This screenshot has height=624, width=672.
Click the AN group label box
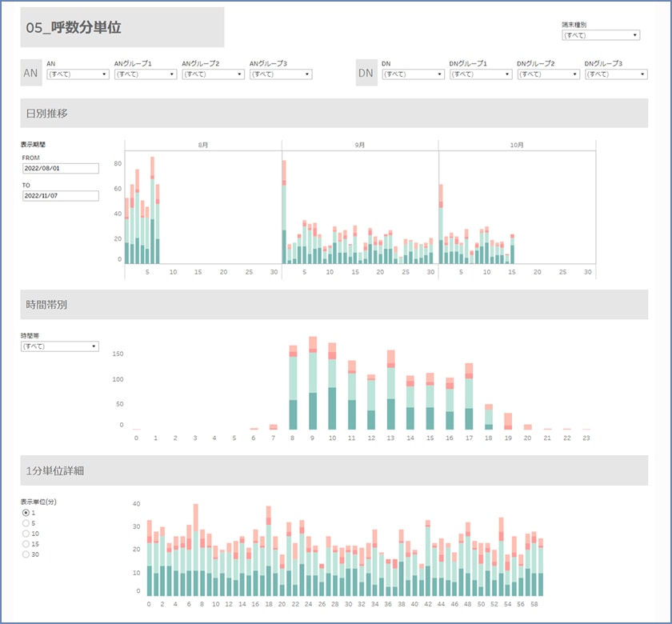point(31,73)
